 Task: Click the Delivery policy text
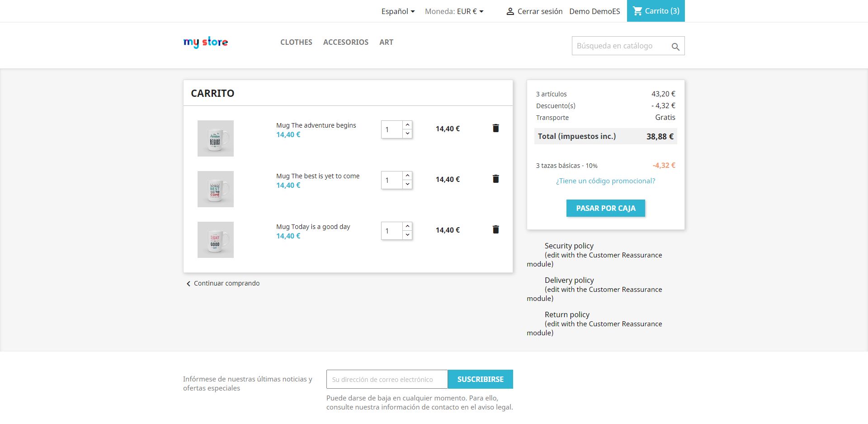click(569, 280)
